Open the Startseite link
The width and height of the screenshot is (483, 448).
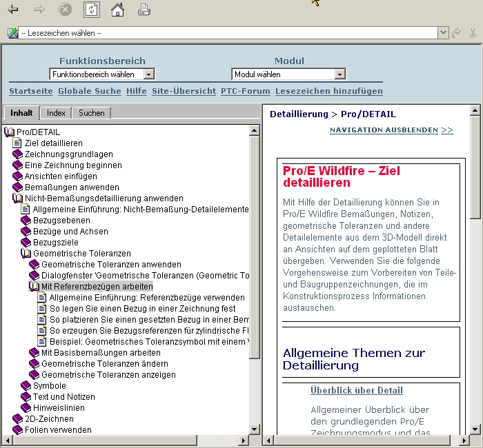pyautogui.click(x=31, y=91)
